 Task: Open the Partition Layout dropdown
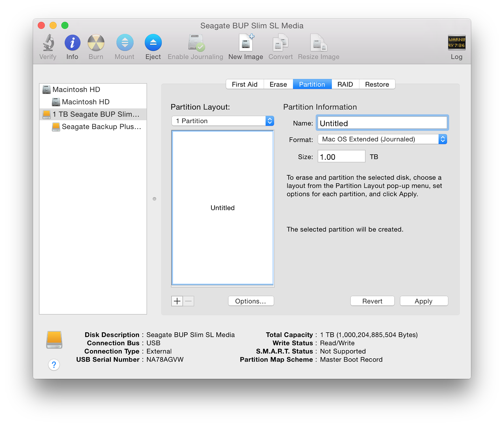point(223,121)
